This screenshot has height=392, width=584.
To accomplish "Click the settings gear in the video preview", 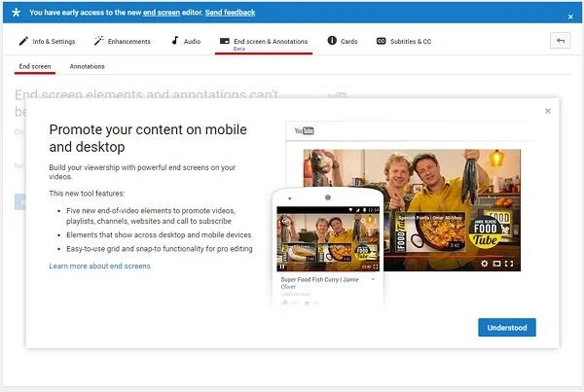I will click(x=484, y=263).
